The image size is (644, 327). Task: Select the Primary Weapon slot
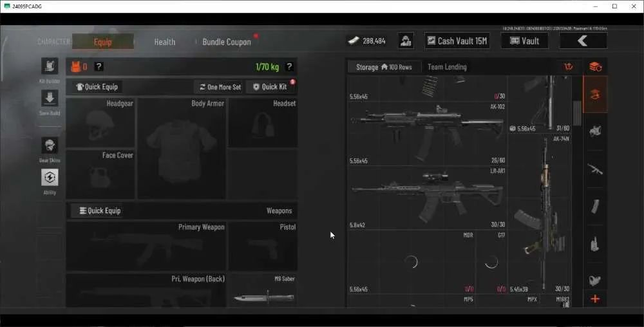[146, 246]
